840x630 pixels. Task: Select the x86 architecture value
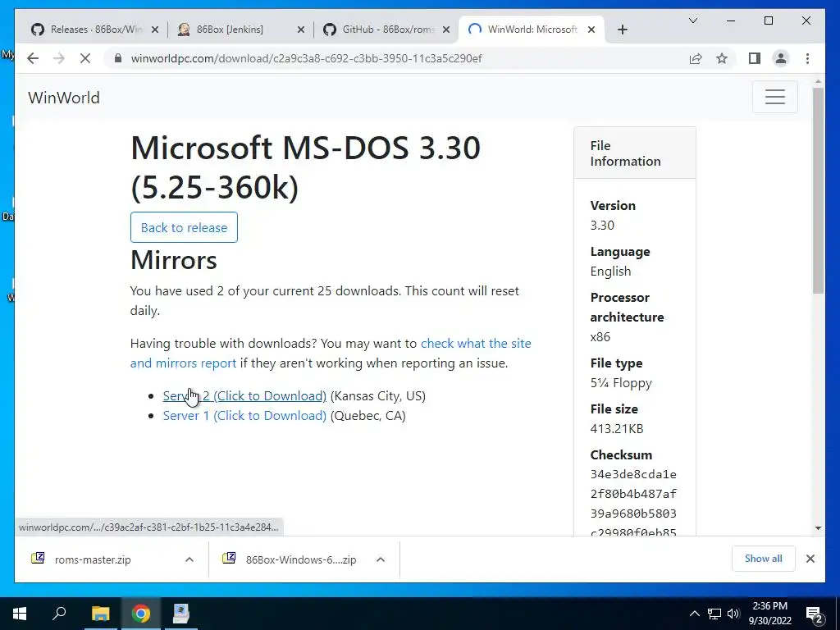click(600, 337)
